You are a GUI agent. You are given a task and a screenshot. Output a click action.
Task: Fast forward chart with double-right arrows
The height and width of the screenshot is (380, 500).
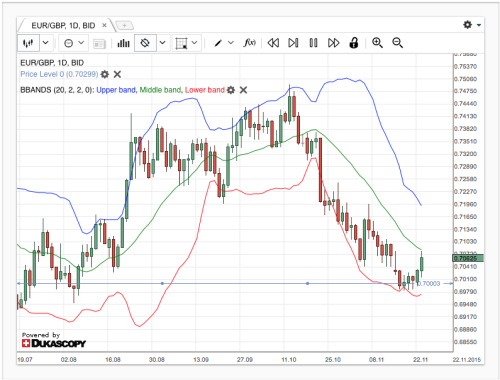coord(334,43)
